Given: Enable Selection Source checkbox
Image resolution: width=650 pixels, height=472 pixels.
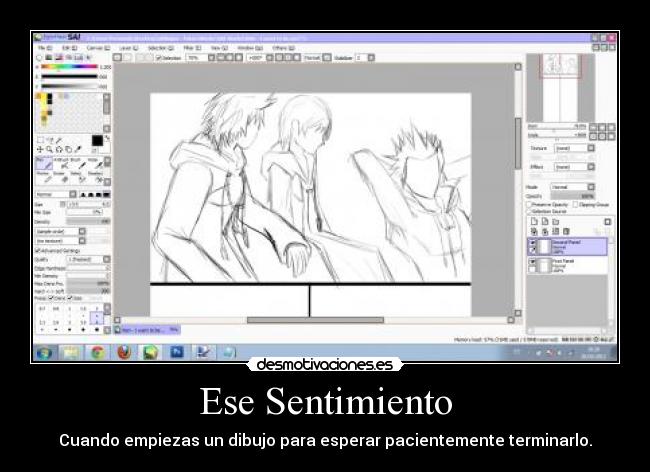Looking at the screenshot, I should pos(529,212).
